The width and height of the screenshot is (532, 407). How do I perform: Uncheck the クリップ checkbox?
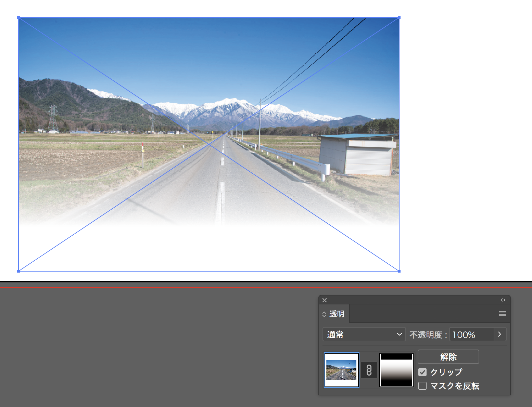[422, 372]
